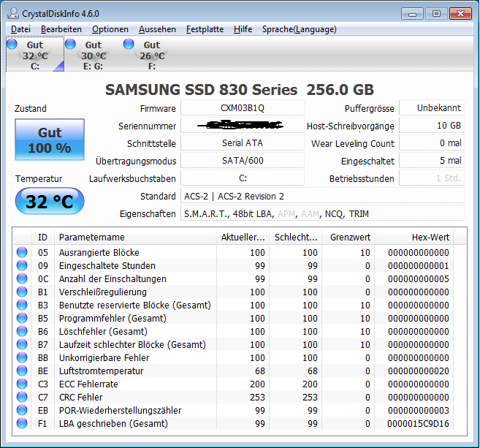The width and height of the screenshot is (480, 448).
Task: Click the Hex-Wert column header
Action: coord(414,237)
